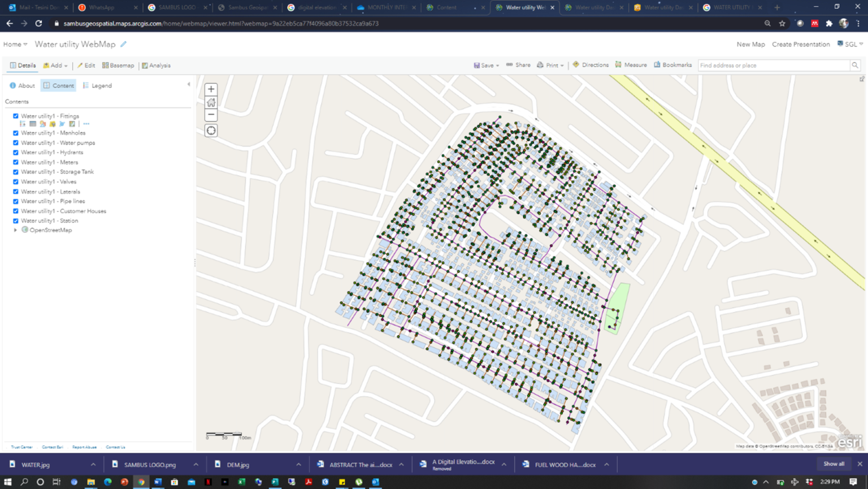The width and height of the screenshot is (868, 489).
Task: Open Bookmarks
Action: coord(672,65)
